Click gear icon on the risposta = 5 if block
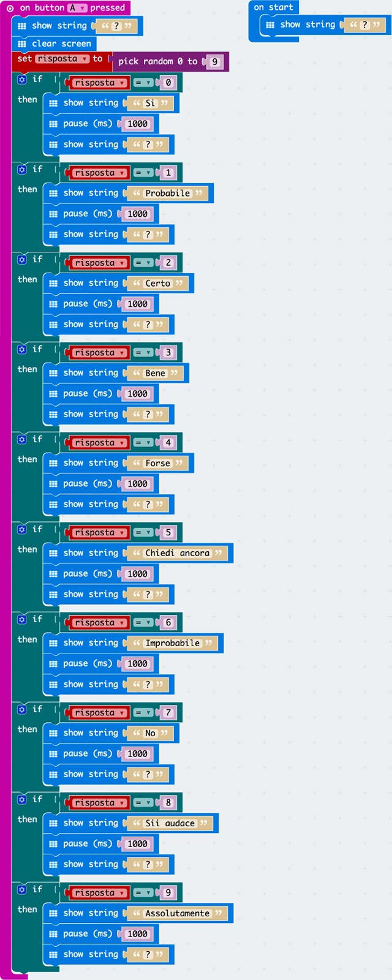The width and height of the screenshot is (392, 980). click(x=22, y=529)
